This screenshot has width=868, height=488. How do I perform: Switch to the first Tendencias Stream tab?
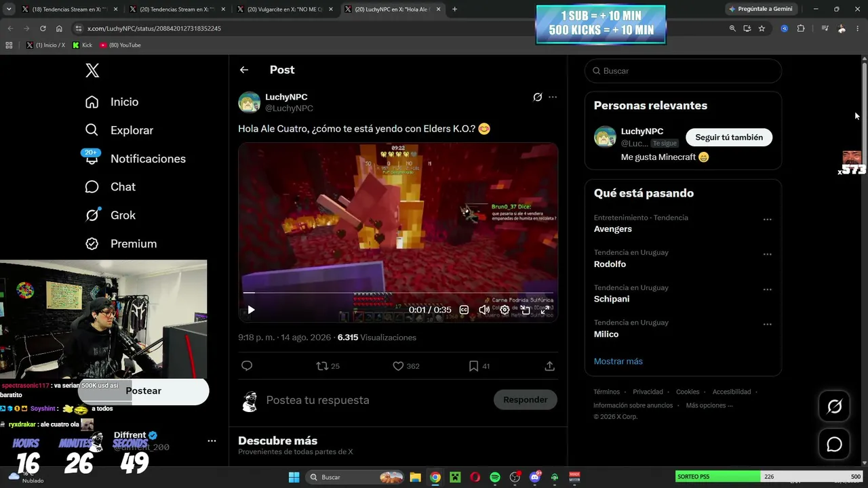[x=70, y=9]
